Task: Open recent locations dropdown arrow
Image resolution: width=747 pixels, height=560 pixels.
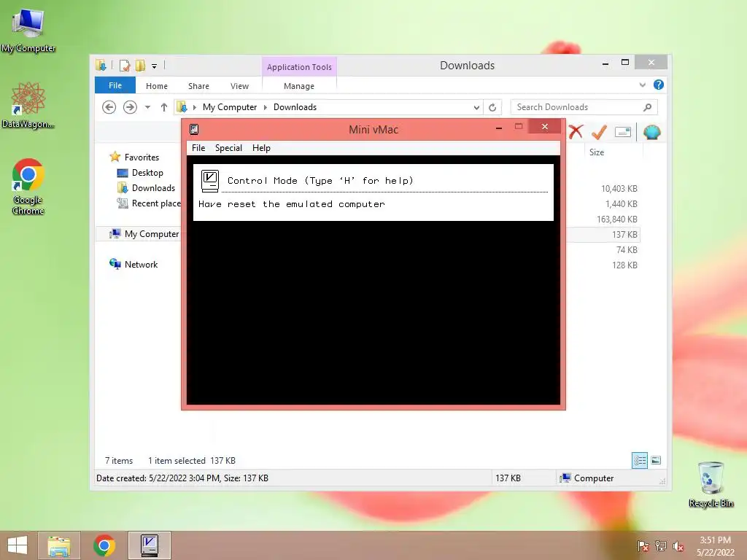Action: click(147, 107)
